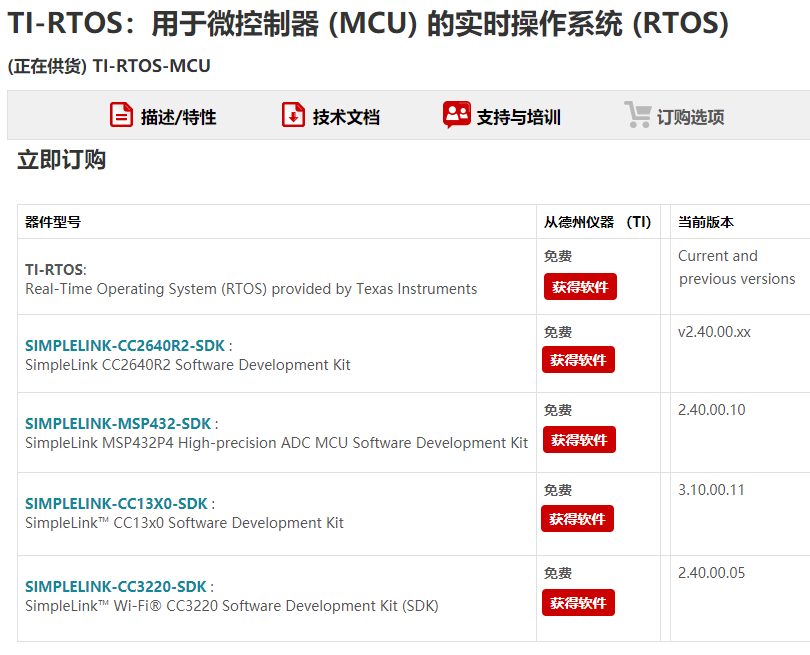Click the 描述/特性 document icon

click(121, 115)
